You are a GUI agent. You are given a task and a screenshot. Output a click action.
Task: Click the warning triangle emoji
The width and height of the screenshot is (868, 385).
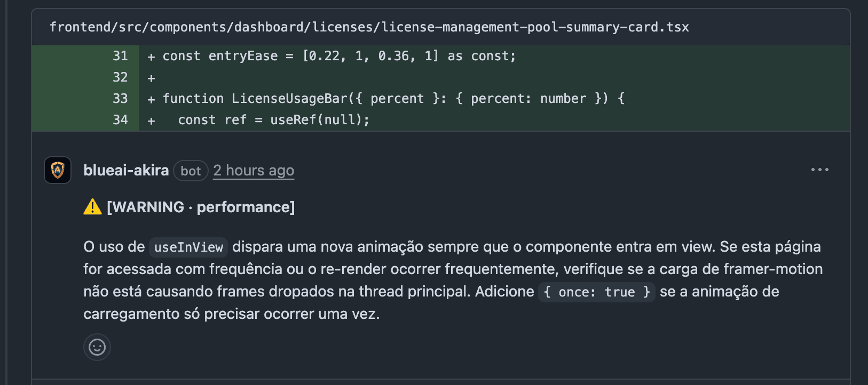(92, 206)
